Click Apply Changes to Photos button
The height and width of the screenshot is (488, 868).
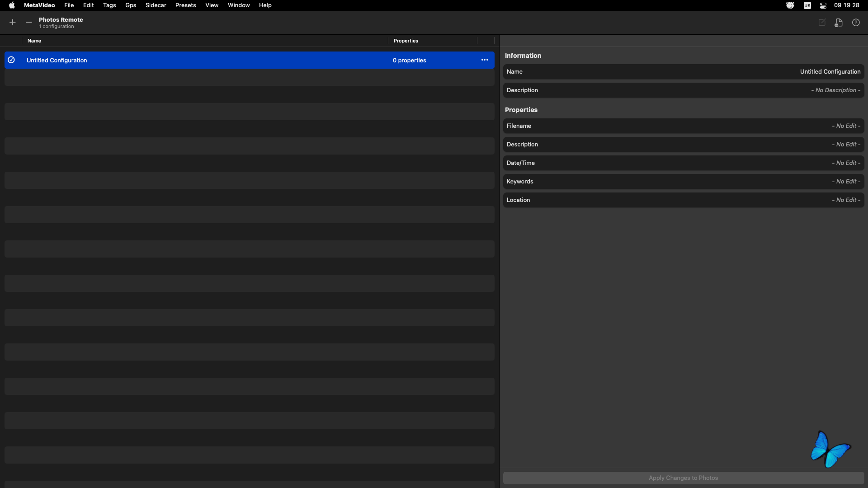(683, 478)
